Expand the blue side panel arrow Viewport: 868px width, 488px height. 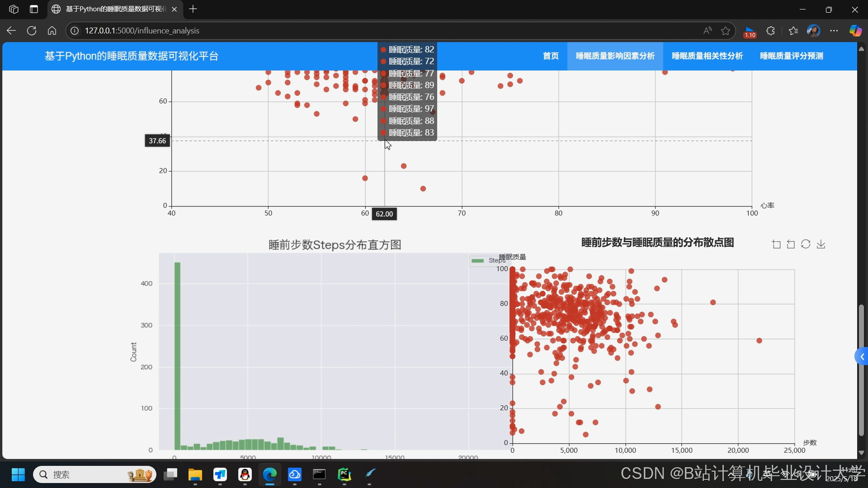click(x=862, y=357)
